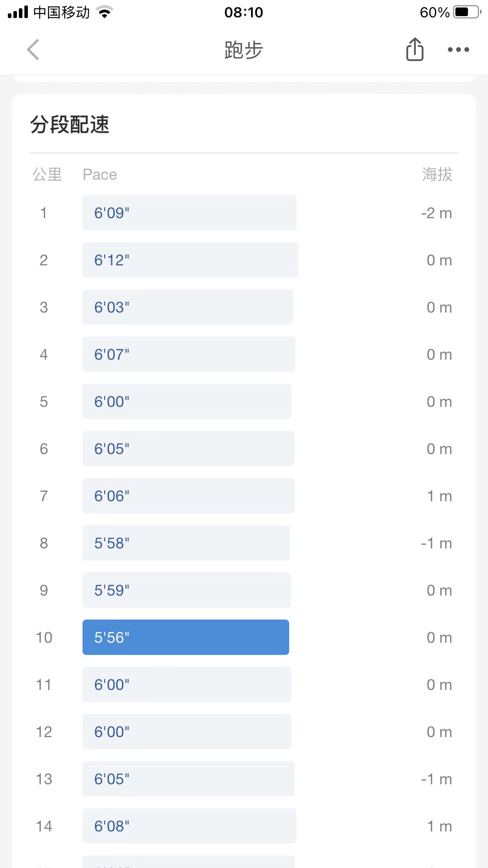Tap the 公里 column header
Image resolution: width=488 pixels, height=868 pixels.
click(47, 175)
